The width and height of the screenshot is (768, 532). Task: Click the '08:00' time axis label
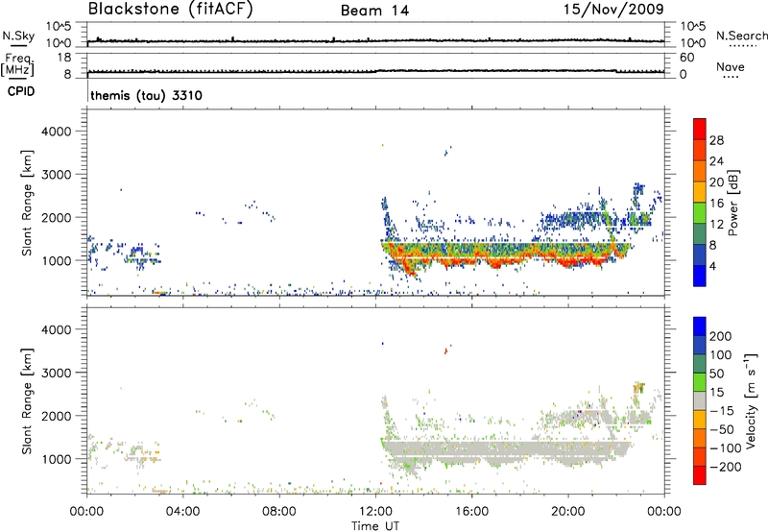tap(279, 512)
